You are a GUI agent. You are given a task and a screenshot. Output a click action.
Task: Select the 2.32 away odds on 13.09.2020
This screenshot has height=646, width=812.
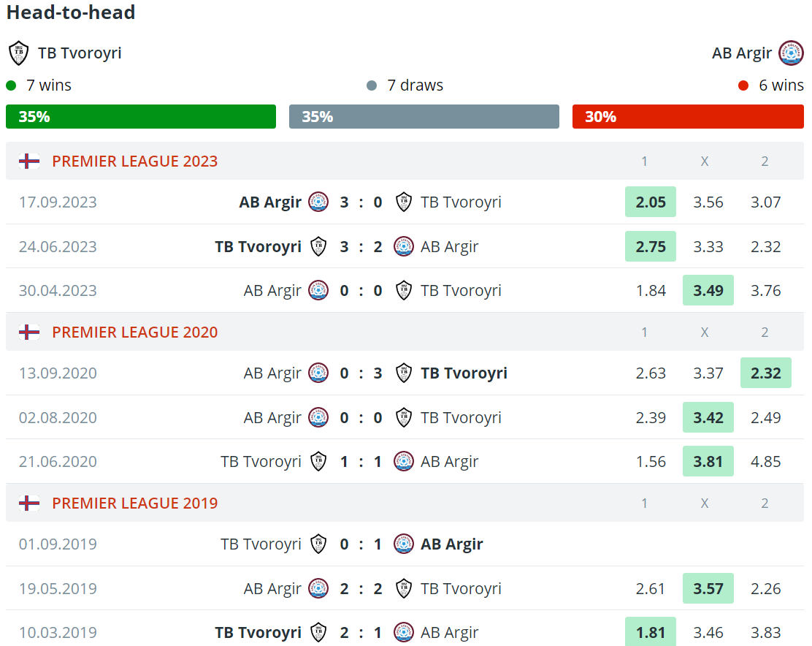tap(766, 373)
